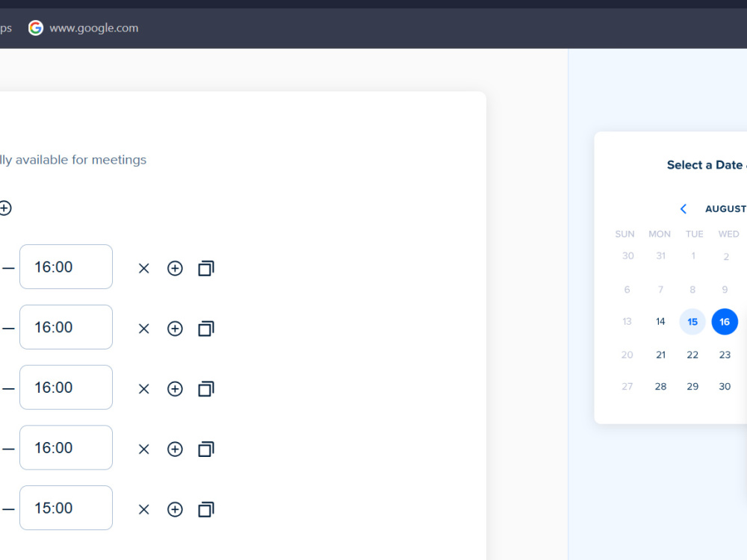Remove the time interval in the 15:00 row

144,509
